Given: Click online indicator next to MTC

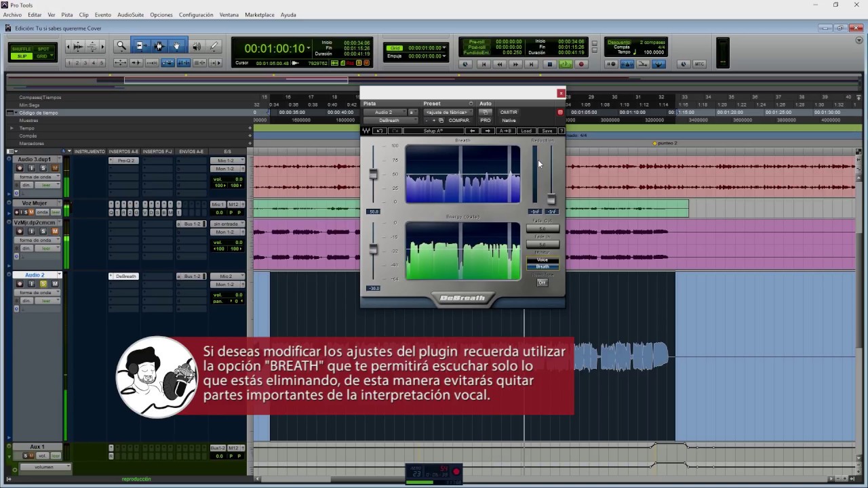Looking at the screenshot, I should click(x=683, y=64).
